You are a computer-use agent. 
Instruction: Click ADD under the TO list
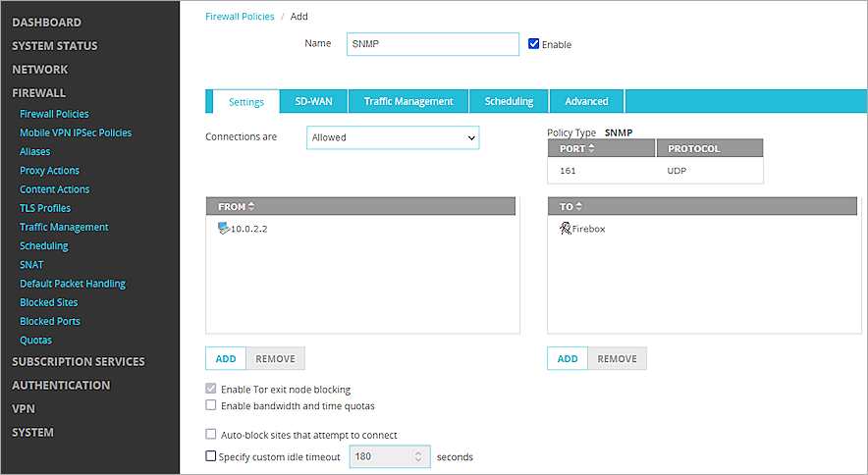tap(568, 359)
